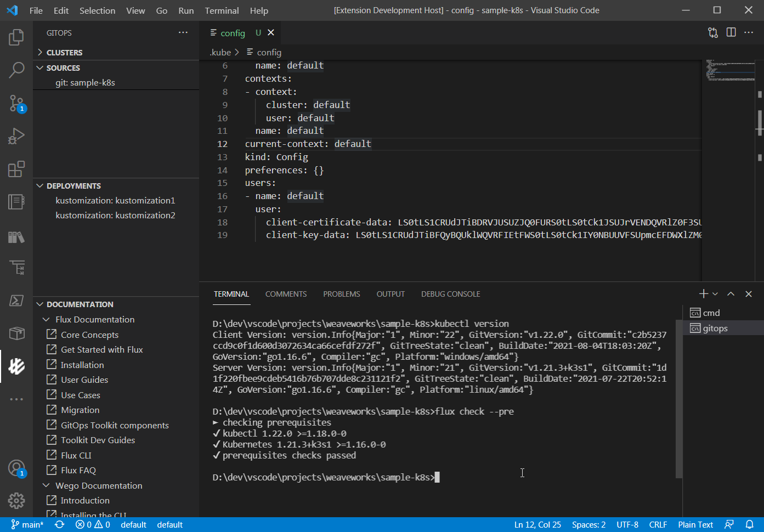Split the editor to the right
This screenshot has width=764, height=532.
point(731,33)
